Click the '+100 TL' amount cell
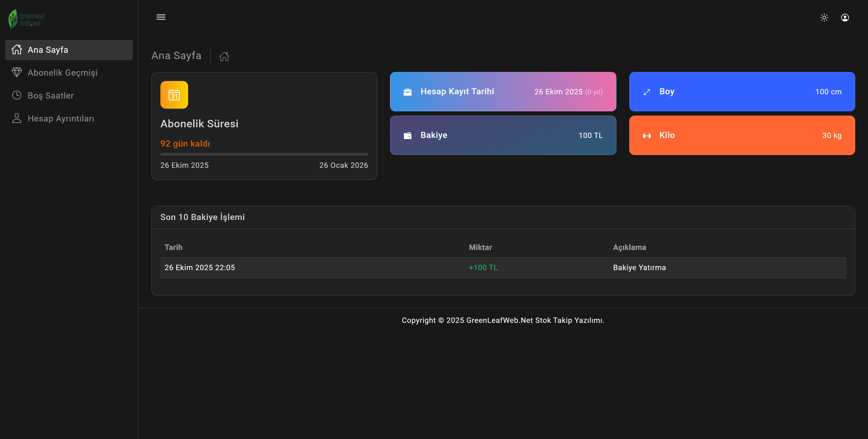868x439 pixels. pos(483,267)
